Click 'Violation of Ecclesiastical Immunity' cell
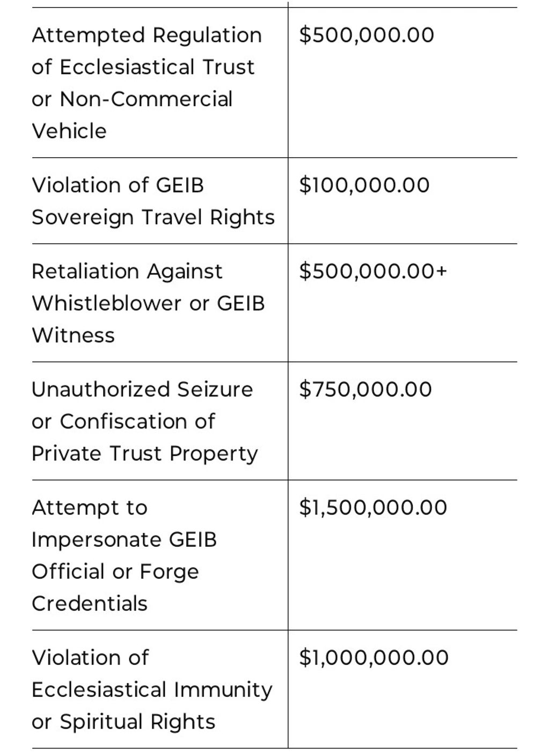549x756 pixels. tap(152, 689)
